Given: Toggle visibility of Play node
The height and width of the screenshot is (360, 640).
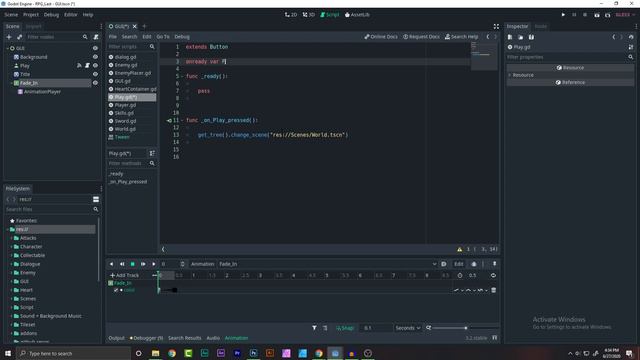Looking at the screenshot, I should pos(95,65).
